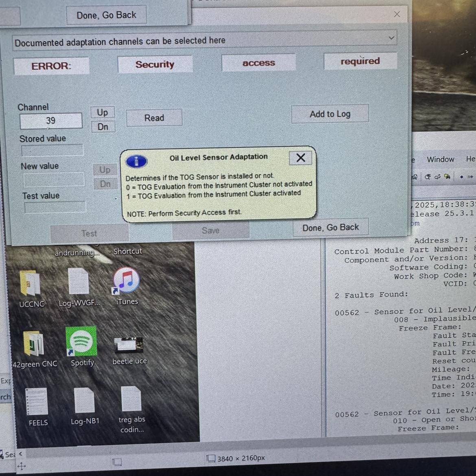Open the 42green CNC folder

coord(33,344)
